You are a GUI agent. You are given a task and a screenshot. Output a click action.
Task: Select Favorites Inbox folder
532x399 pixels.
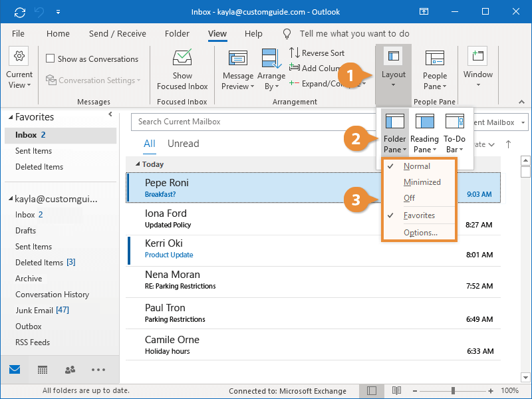coord(61,135)
